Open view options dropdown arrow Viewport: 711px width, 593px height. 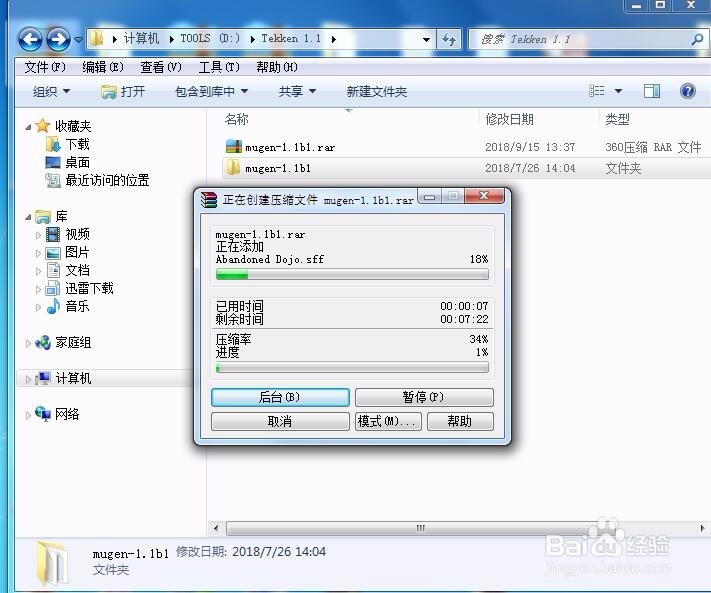click(x=618, y=91)
